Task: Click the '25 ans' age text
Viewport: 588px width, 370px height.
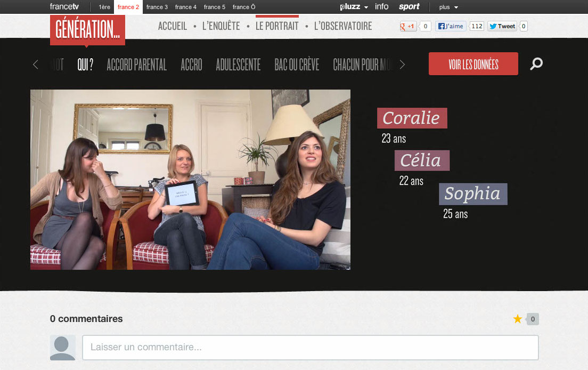Action: (x=455, y=214)
